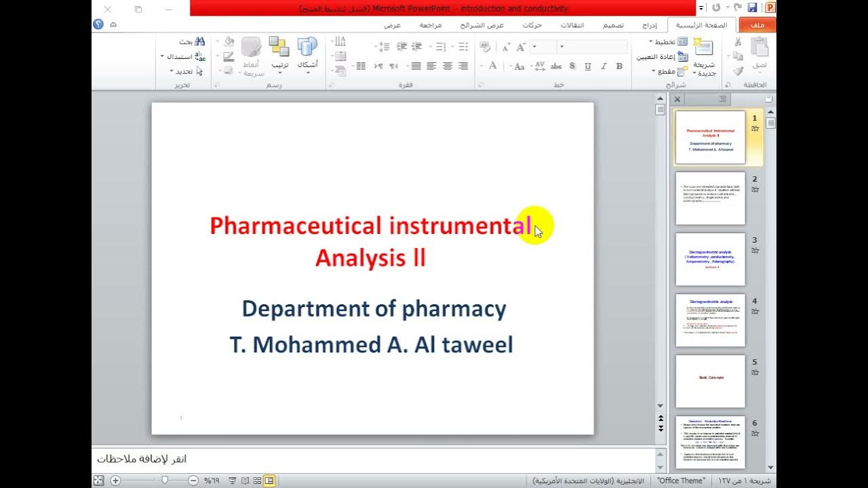Cut selection with scissors icon
This screenshot has height=488, width=868.
point(738,42)
